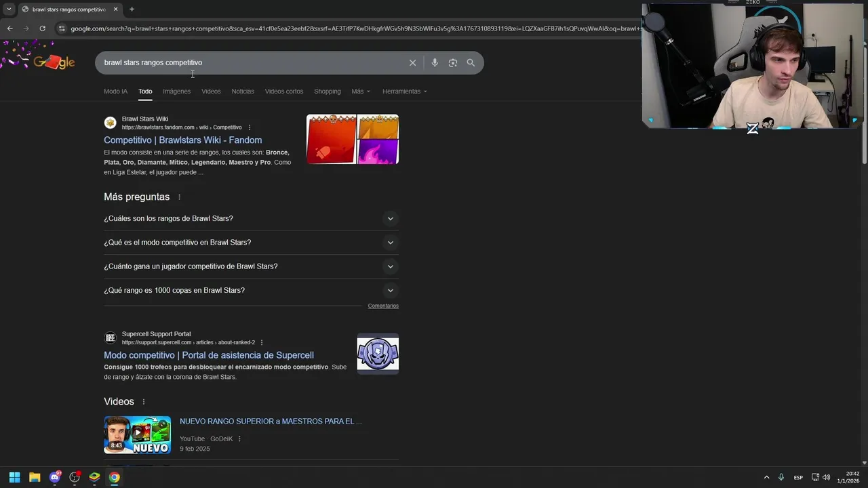868x488 pixels.
Task: Switch to Shopping tab
Action: [x=328, y=91]
